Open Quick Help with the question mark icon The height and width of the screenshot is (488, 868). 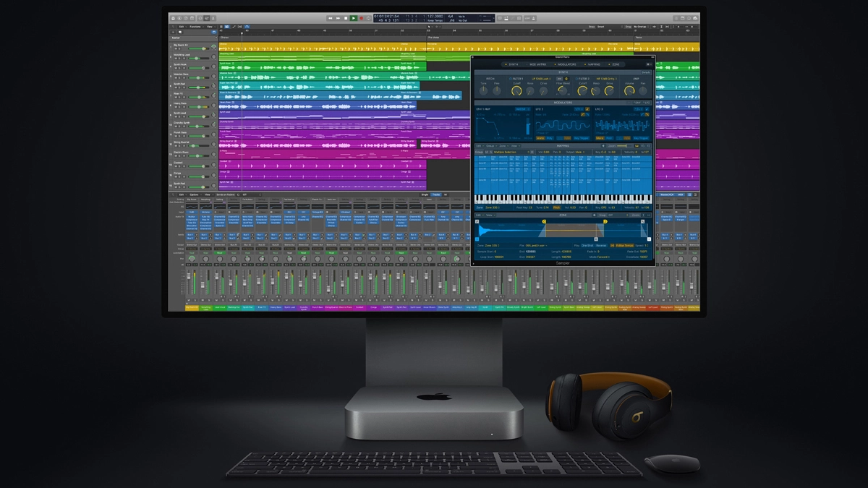click(x=186, y=18)
